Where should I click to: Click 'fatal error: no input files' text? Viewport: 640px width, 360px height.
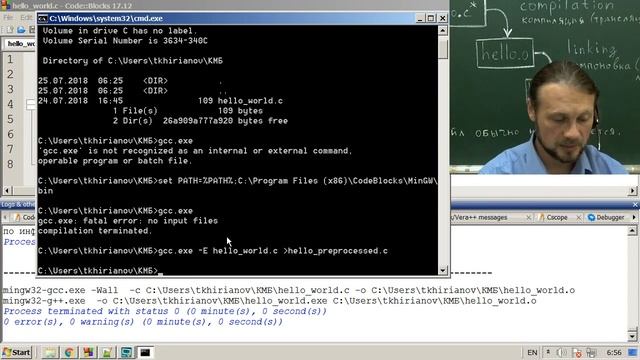[150, 221]
